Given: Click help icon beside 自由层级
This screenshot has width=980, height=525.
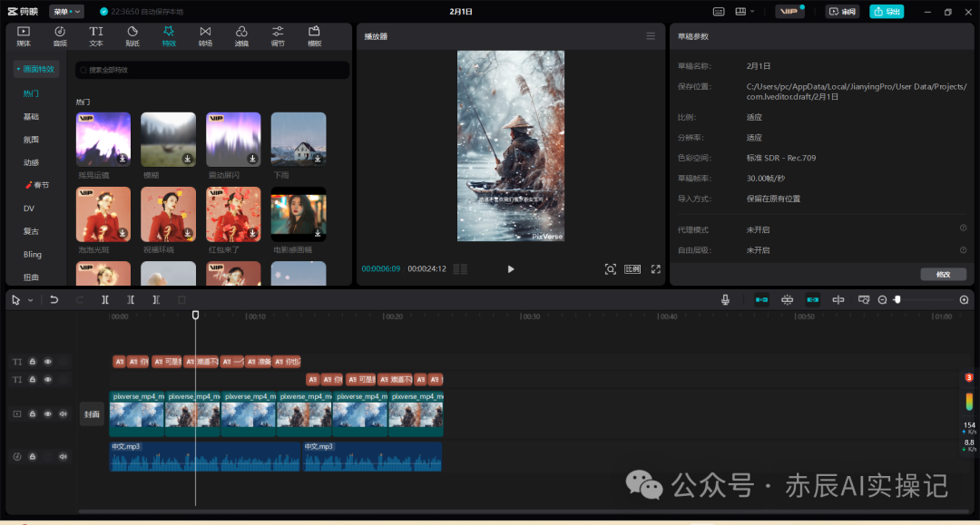Looking at the screenshot, I should point(963,249).
